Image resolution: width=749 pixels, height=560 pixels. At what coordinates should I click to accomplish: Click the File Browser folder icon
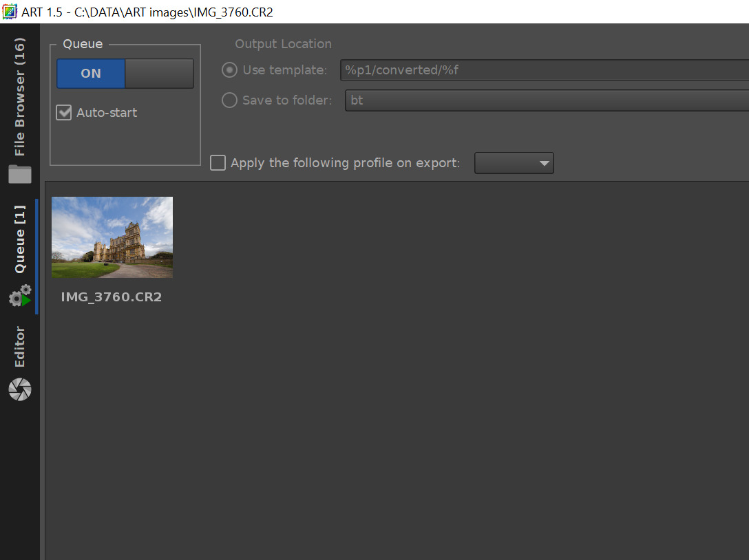(x=20, y=174)
